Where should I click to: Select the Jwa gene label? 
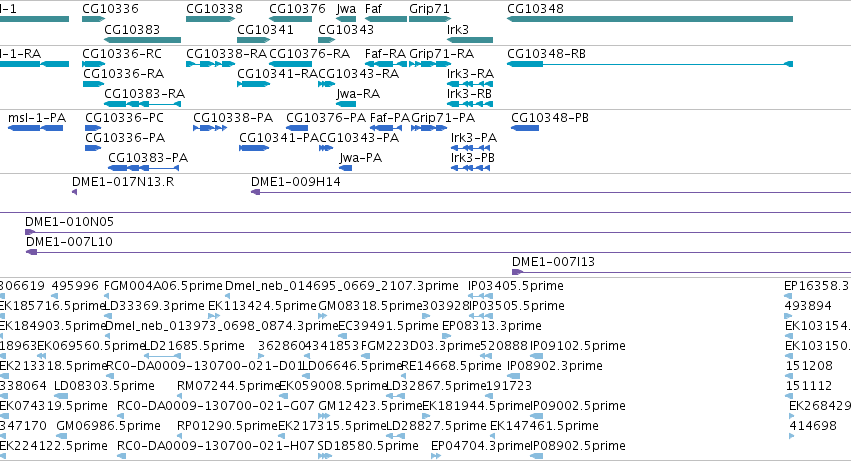pos(346,9)
